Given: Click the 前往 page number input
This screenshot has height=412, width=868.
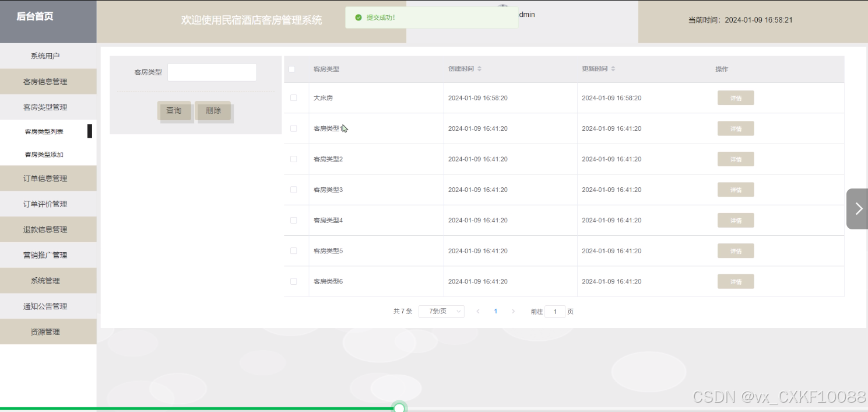Looking at the screenshot, I should point(555,312).
